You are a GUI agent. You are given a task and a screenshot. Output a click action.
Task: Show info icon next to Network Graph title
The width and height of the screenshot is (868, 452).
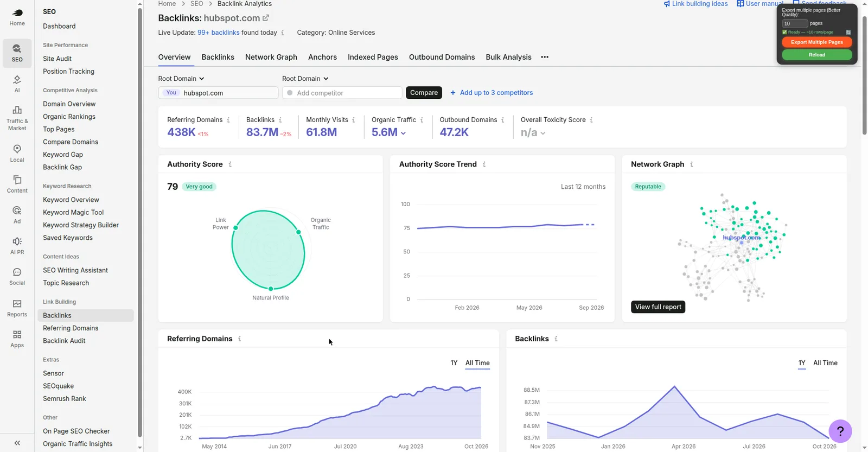(x=692, y=164)
